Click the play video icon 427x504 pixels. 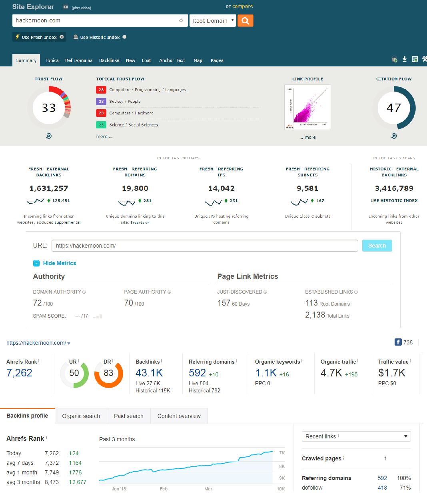[66, 7]
